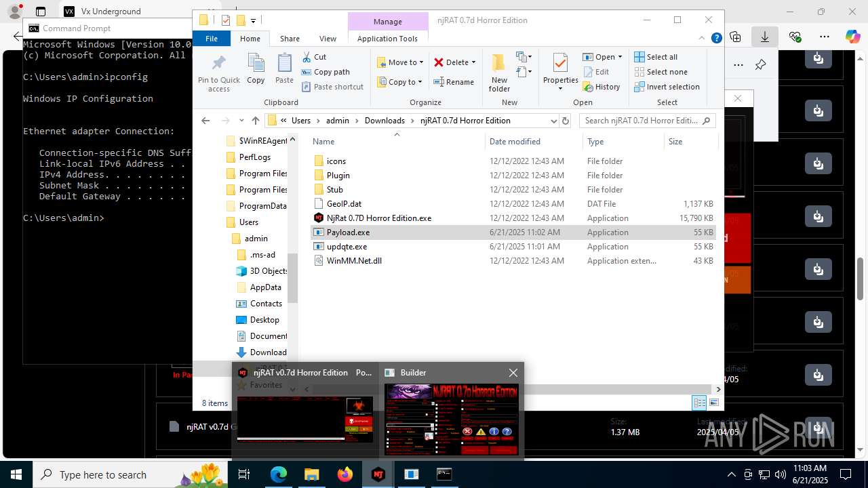Screen dimensions: 868x488
Task: Select ProgramData in navigation tree
Action: click(262, 206)
